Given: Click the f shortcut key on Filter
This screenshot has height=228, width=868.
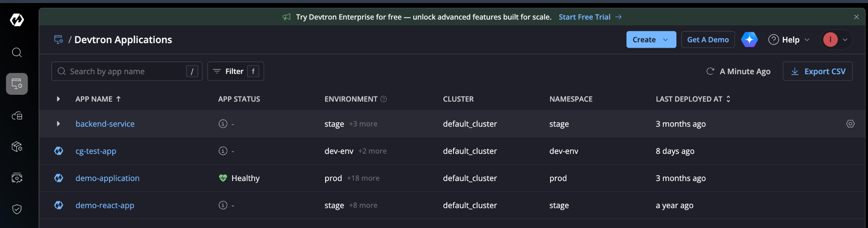Looking at the screenshot, I should point(253,71).
